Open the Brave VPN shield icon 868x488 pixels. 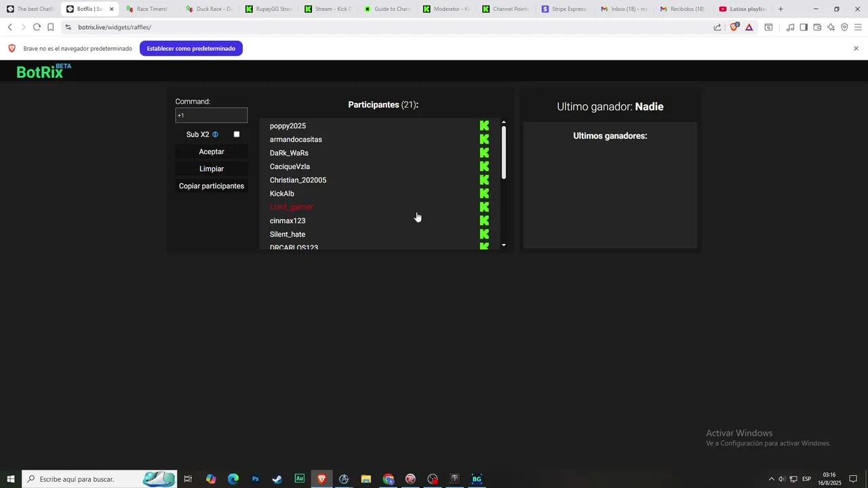[844, 27]
